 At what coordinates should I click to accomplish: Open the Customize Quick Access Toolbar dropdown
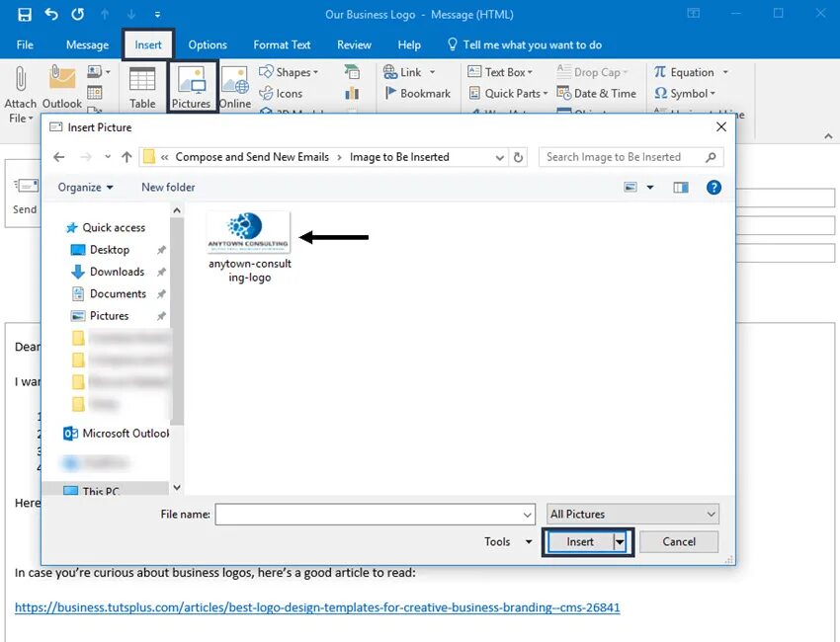(157, 15)
